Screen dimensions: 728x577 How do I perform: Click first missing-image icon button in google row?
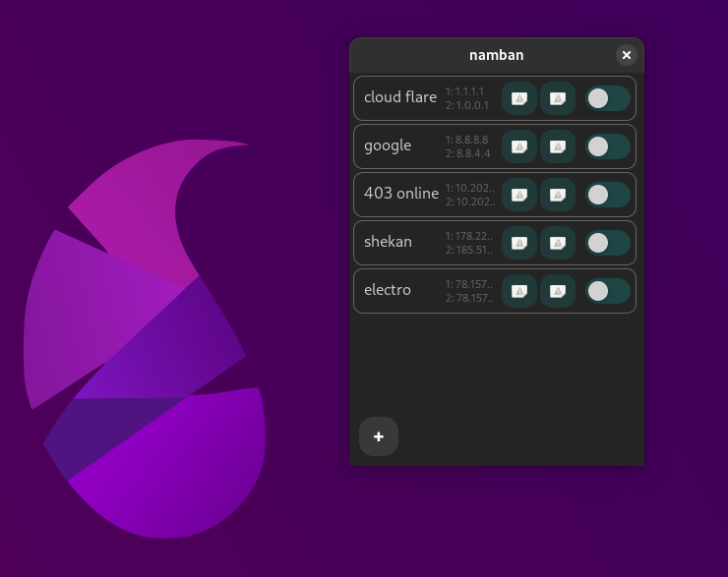519,146
